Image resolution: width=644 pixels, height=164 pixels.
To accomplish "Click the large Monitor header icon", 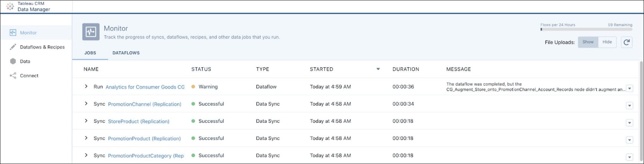I will (x=91, y=32).
